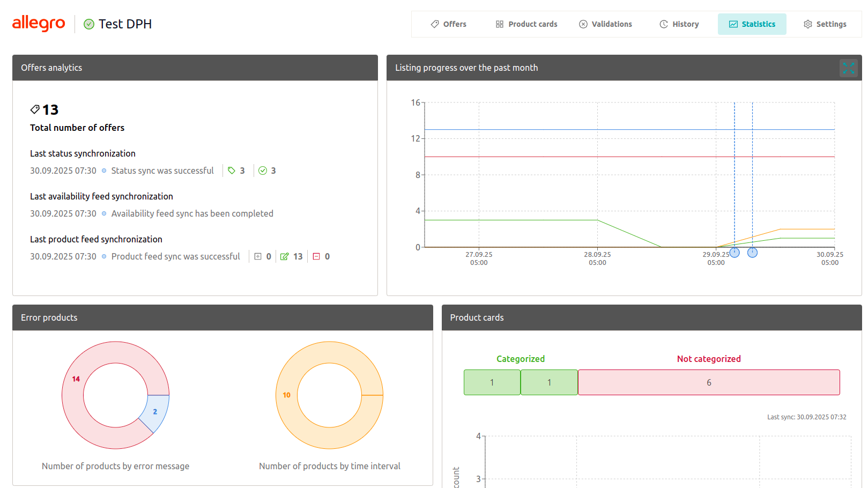Screen dimensions: 868x488
Task: Click the check-circle icon in status sync row
Action: click(263, 171)
